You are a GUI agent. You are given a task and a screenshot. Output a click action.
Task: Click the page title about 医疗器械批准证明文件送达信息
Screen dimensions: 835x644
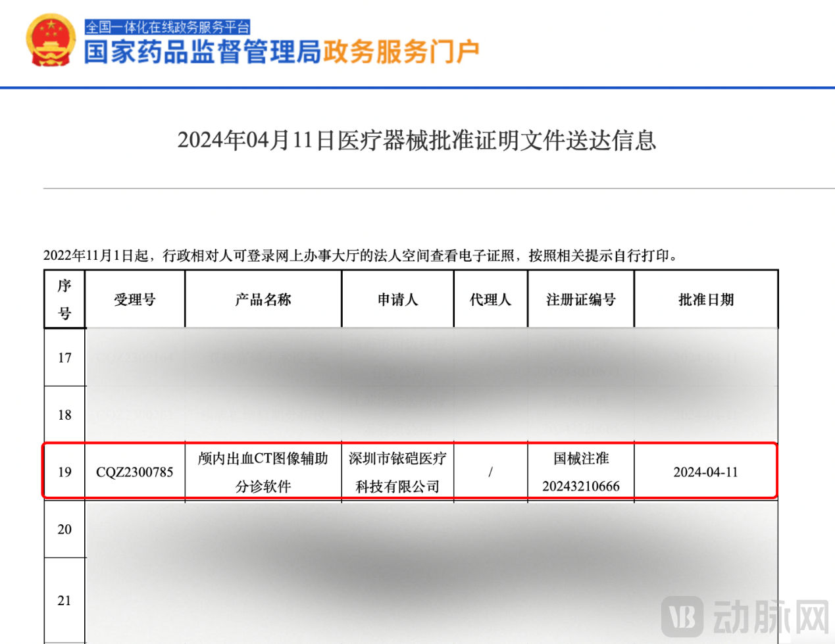[x=417, y=141]
